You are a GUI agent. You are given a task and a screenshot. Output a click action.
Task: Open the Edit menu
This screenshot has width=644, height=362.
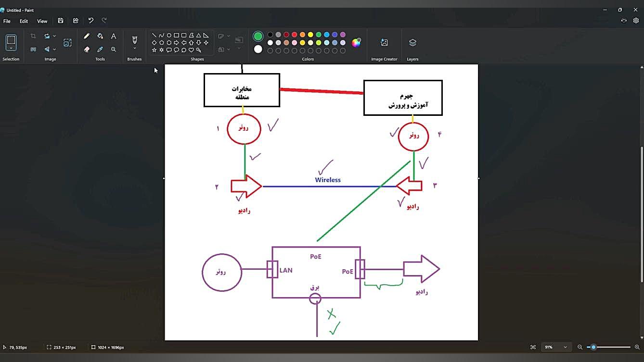[x=24, y=21]
